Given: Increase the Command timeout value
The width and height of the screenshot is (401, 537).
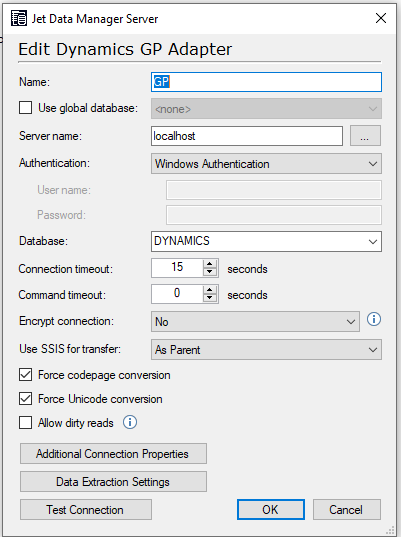Looking at the screenshot, I should pos(210,290).
